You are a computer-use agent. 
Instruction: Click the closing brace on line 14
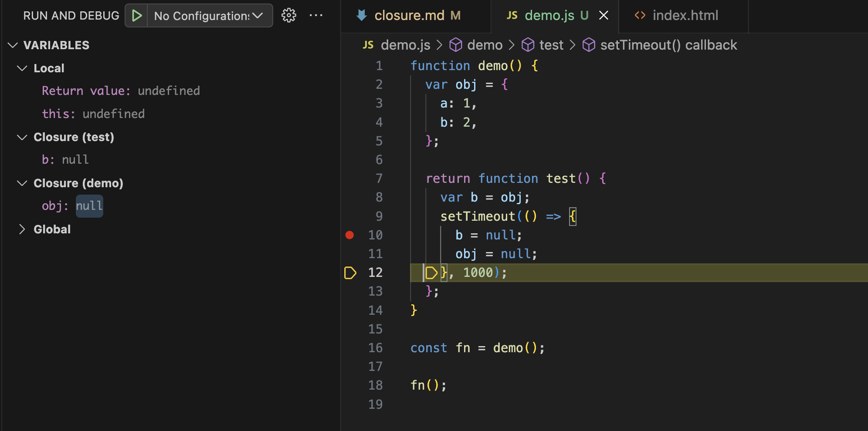click(414, 310)
